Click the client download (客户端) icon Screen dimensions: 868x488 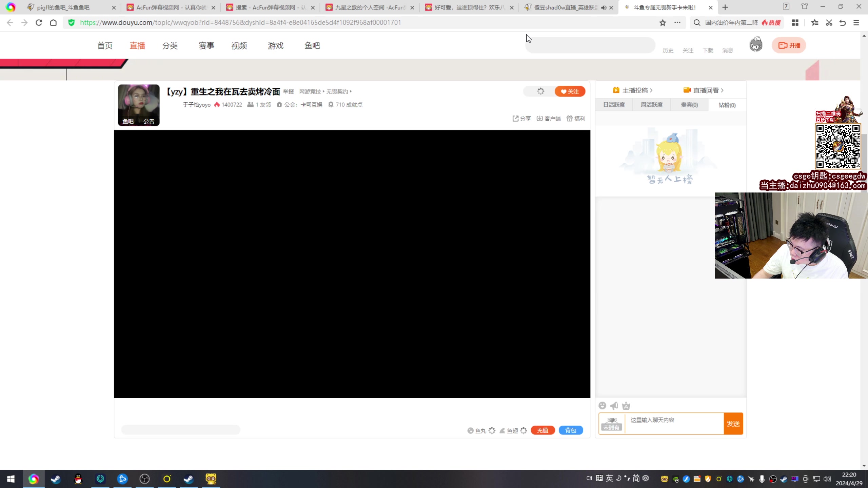[x=540, y=118]
